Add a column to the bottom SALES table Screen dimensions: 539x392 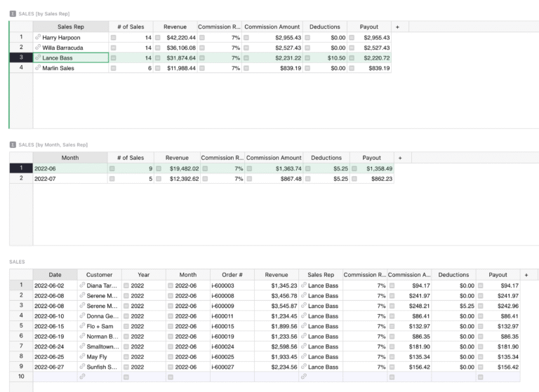(x=526, y=275)
